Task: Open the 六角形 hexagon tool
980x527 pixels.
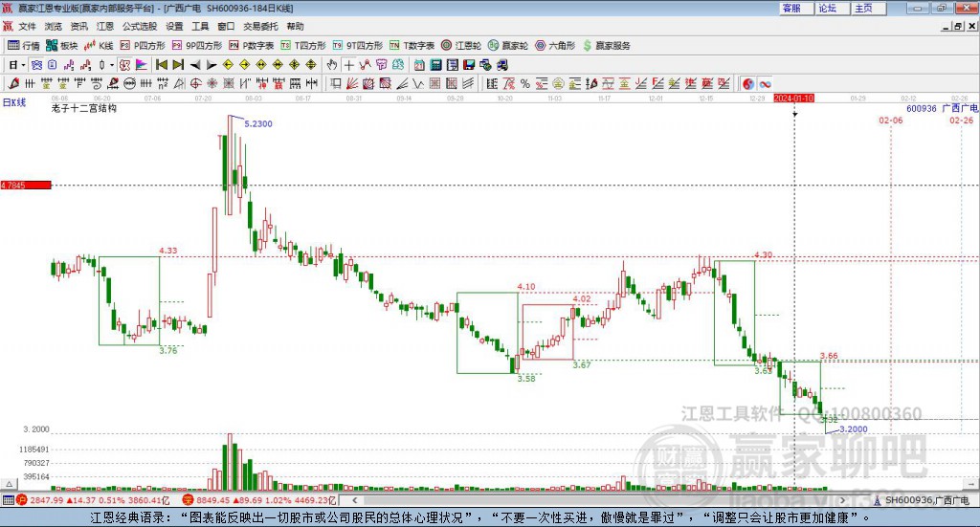Action: 555,46
